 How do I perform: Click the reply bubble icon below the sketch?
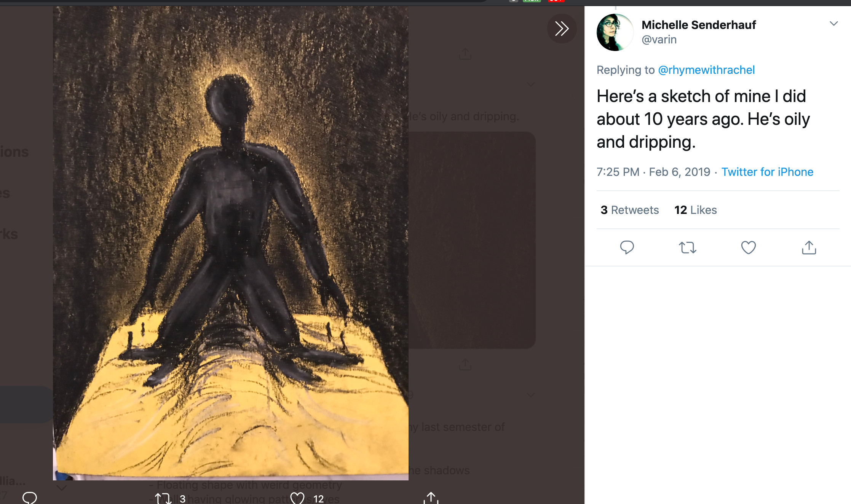[x=30, y=498]
